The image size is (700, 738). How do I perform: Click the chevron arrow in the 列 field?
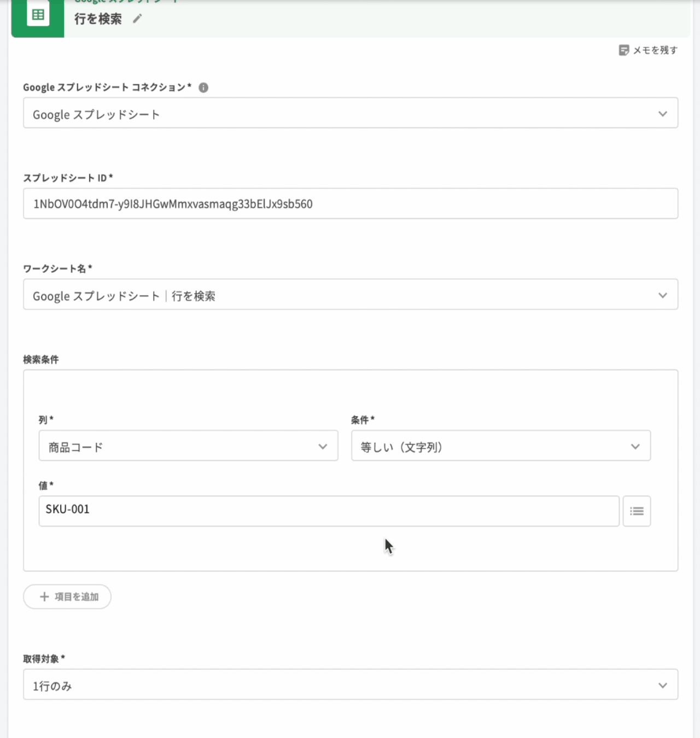pyautogui.click(x=323, y=447)
